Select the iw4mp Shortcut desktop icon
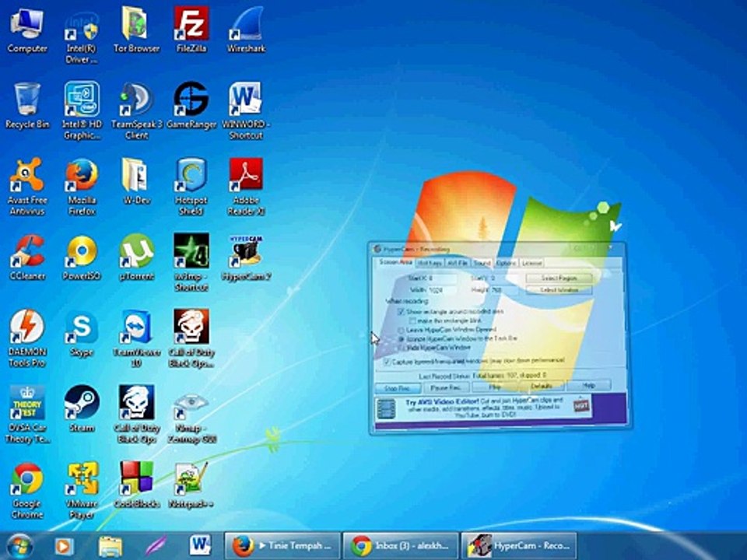Image resolution: width=747 pixels, height=560 pixels. point(191,262)
